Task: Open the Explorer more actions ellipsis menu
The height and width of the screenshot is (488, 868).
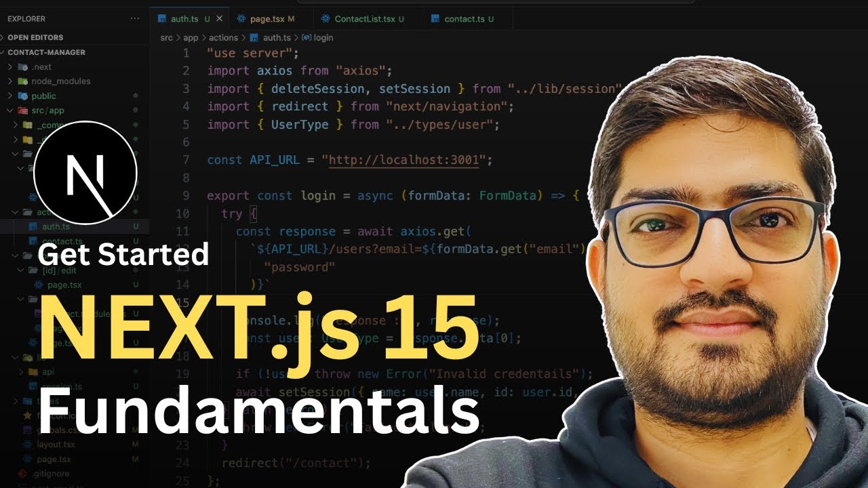Action: [x=136, y=19]
